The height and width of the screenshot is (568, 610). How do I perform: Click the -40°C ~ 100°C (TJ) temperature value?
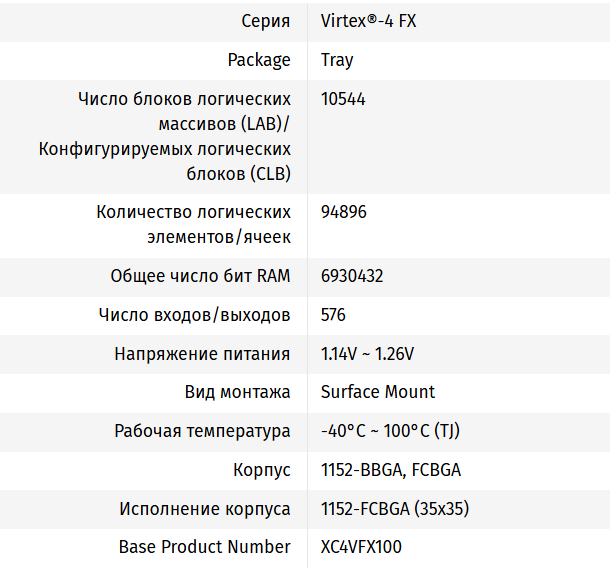(x=390, y=431)
